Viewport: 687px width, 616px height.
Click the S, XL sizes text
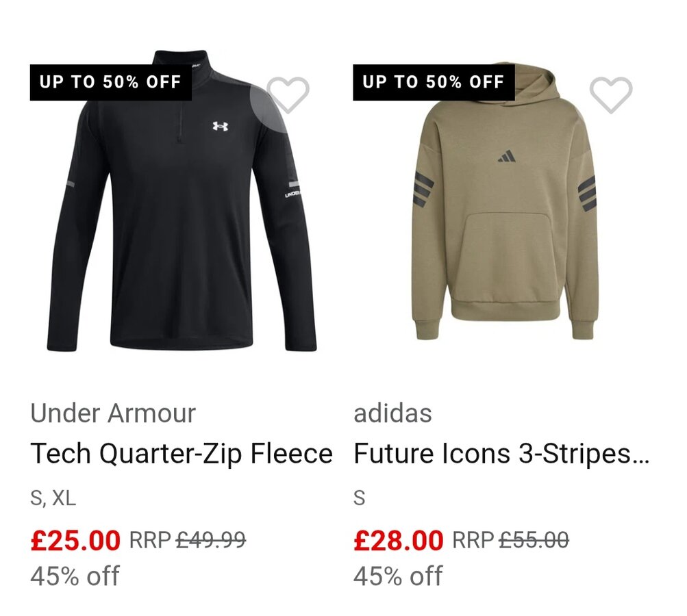(53, 498)
